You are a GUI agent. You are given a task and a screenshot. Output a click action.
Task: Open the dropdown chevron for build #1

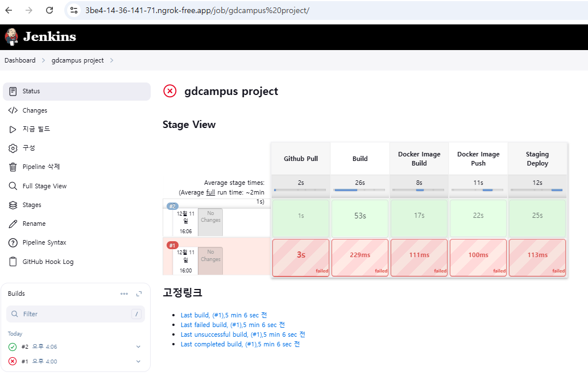[x=138, y=361]
